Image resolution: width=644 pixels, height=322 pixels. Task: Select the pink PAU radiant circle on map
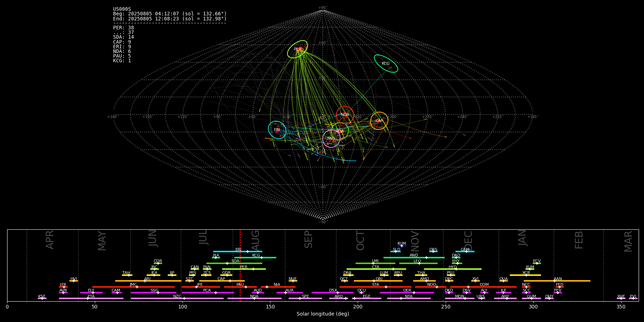331,138
